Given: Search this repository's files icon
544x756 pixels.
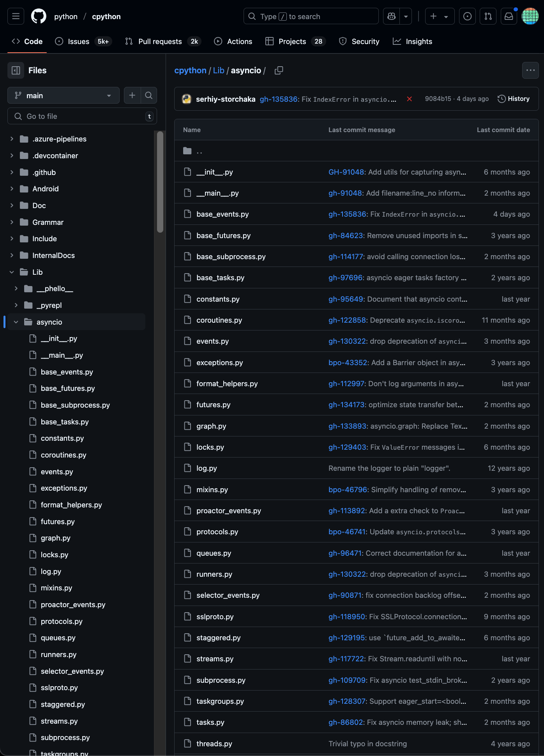Looking at the screenshot, I should (x=148, y=95).
